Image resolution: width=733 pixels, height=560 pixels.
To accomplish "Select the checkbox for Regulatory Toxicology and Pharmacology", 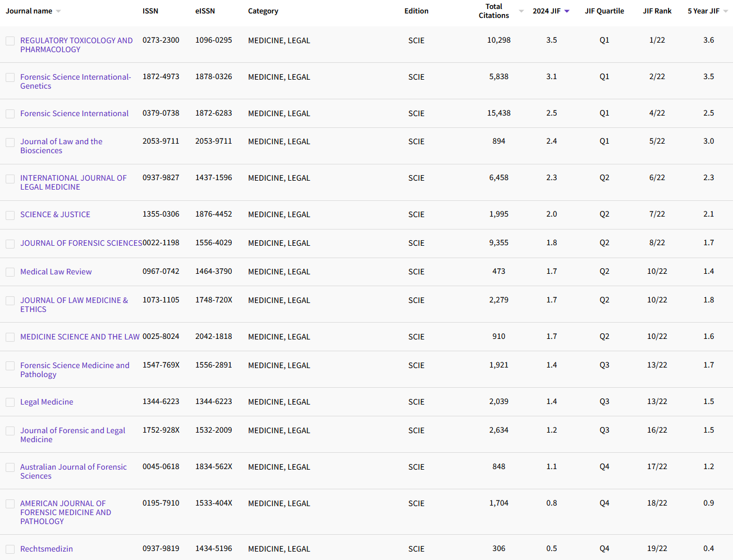I will coord(10,41).
